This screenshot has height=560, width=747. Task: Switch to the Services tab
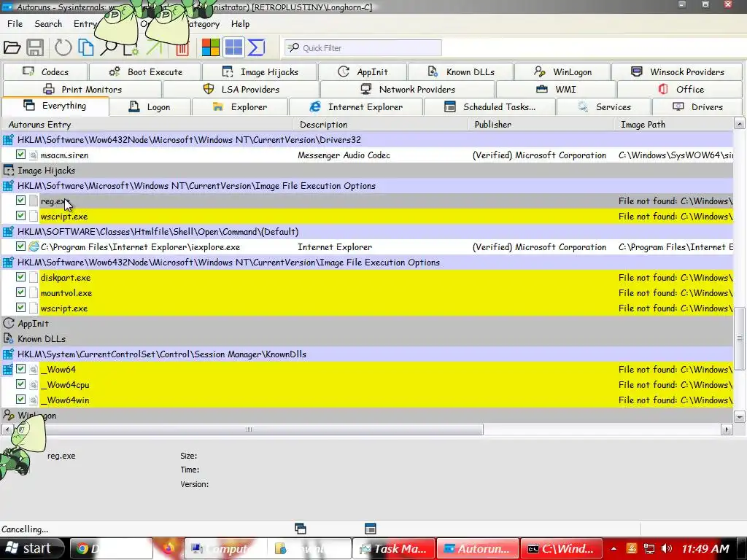point(603,107)
